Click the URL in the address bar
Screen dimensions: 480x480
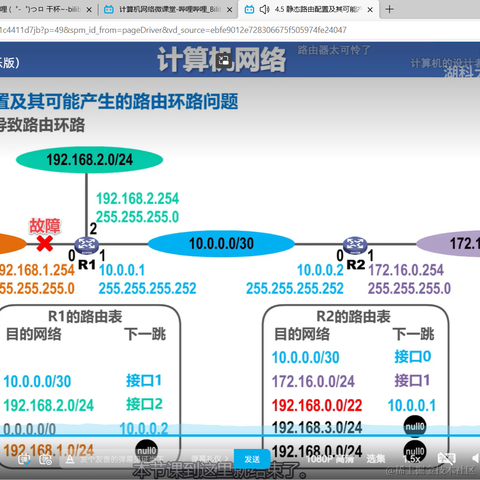click(x=173, y=30)
